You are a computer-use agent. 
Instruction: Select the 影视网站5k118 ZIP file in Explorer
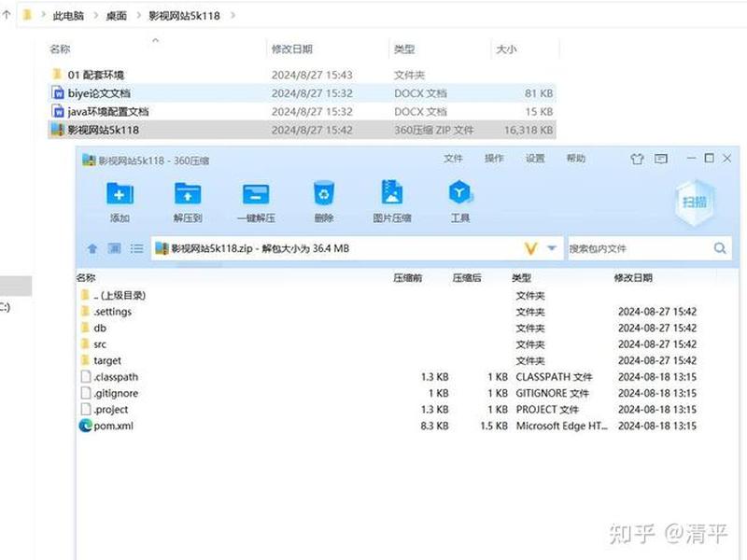[x=303, y=130]
